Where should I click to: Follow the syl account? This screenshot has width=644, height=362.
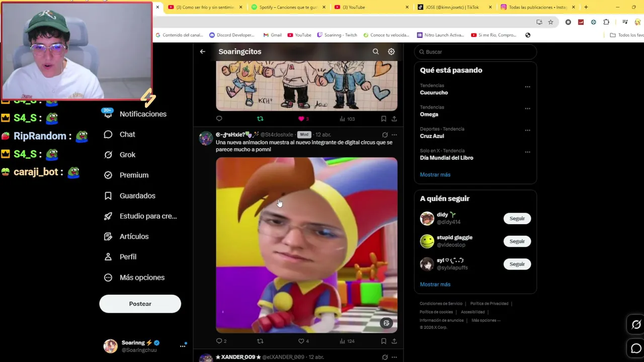click(517, 264)
